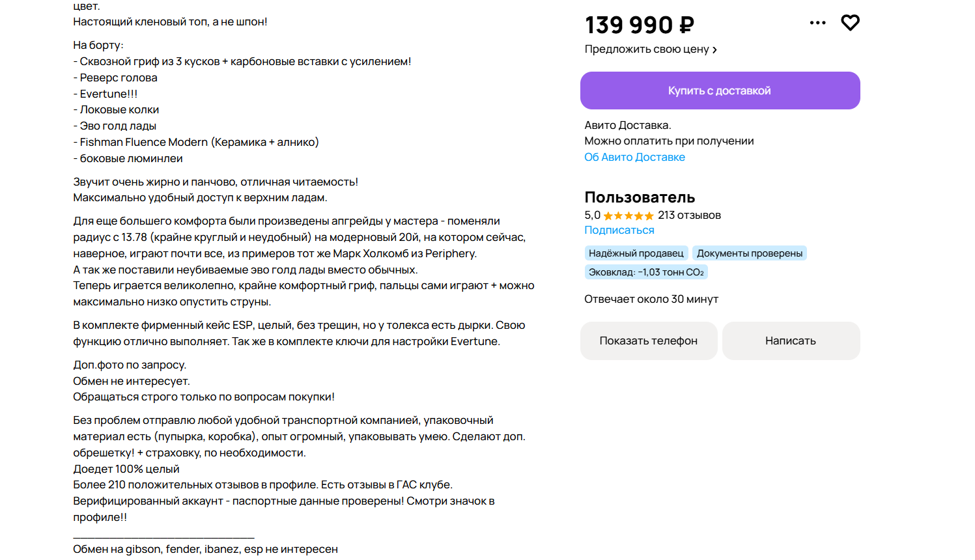Add the listing to favorites with the heart icon
This screenshot has width=975, height=560.
click(x=850, y=23)
